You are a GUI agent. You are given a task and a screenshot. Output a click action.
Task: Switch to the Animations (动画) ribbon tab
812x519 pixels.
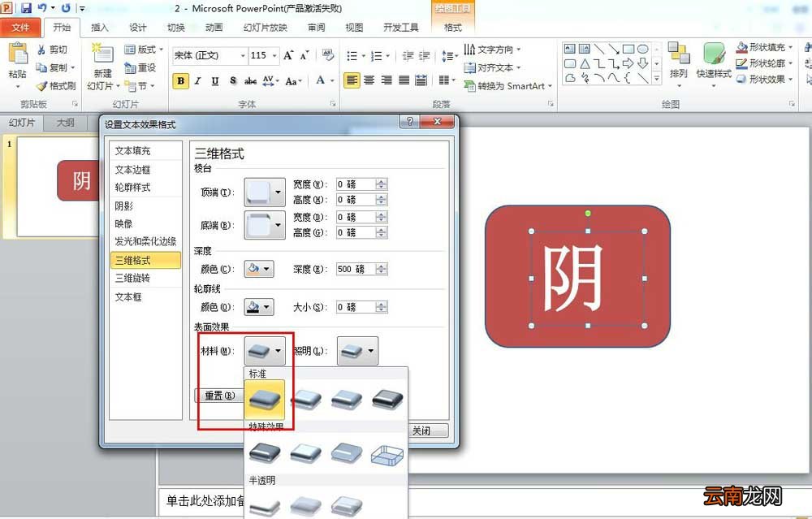tap(214, 28)
